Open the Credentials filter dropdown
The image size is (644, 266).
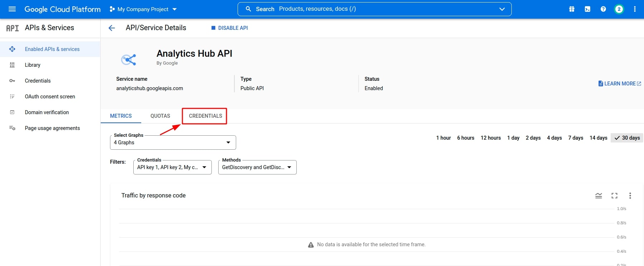[172, 167]
